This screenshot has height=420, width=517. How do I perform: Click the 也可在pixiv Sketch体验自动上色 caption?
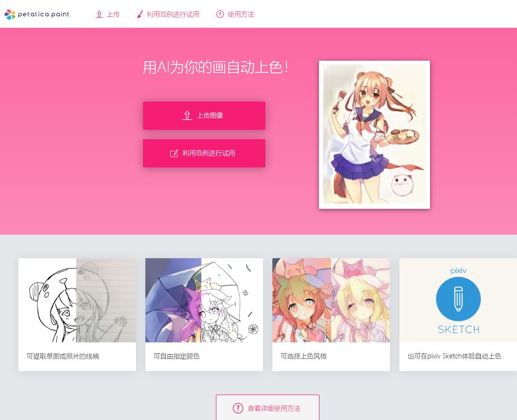pos(454,356)
